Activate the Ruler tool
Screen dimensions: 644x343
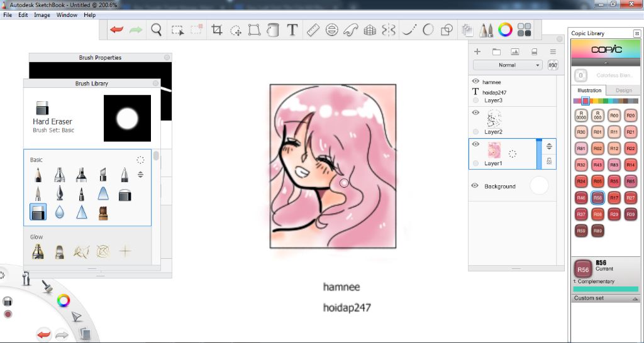[313, 30]
